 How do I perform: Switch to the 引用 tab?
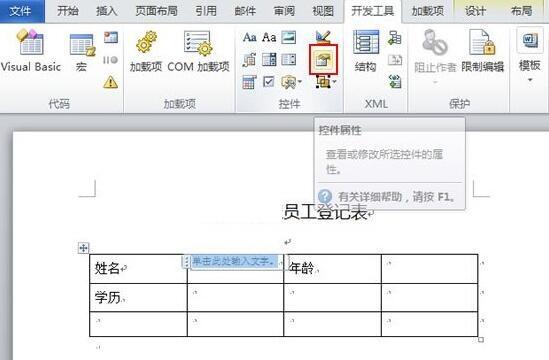coord(206,11)
